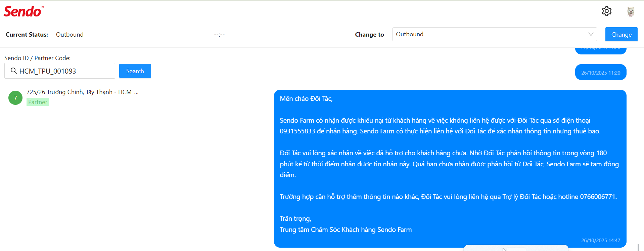Screen dimensions: 644x251
Task: Click the green Partner tag
Action: point(38,102)
